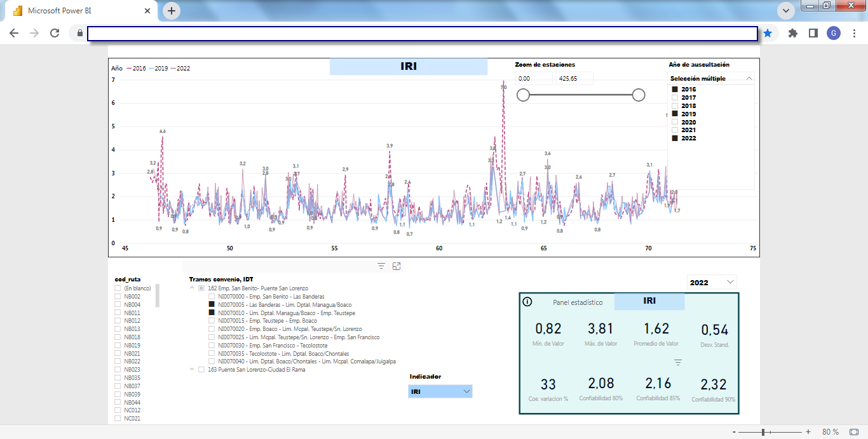
Task: Uncheck the 2019 year checkbox
Action: pos(675,114)
